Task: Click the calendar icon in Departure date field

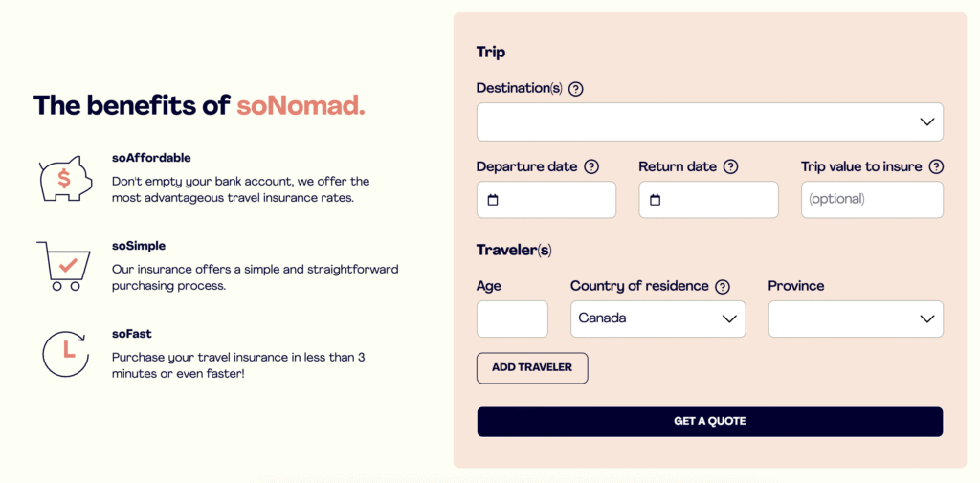Action: [x=493, y=200]
